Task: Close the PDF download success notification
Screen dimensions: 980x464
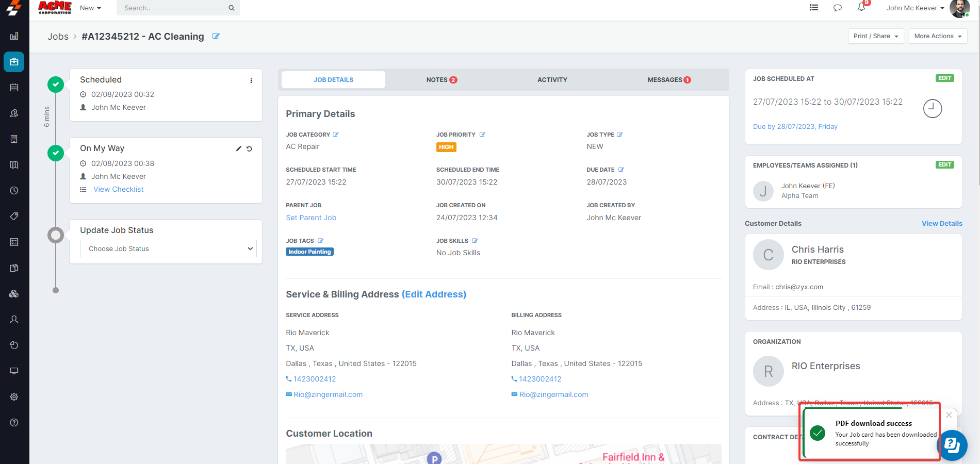Action: [949, 415]
